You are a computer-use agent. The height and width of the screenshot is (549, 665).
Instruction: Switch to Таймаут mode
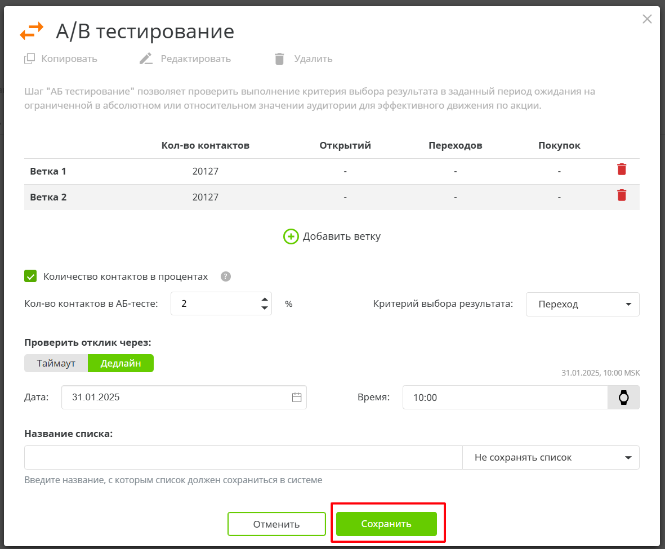[x=56, y=363]
